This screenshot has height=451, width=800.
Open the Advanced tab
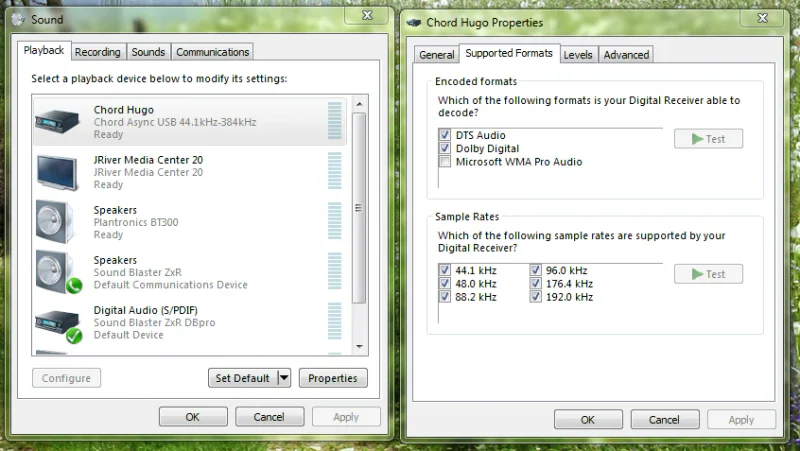coord(626,55)
